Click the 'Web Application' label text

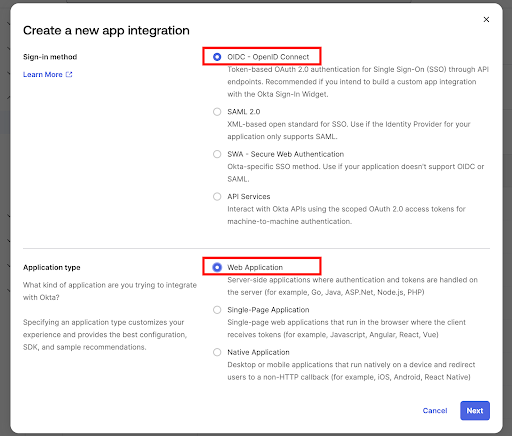tap(255, 267)
